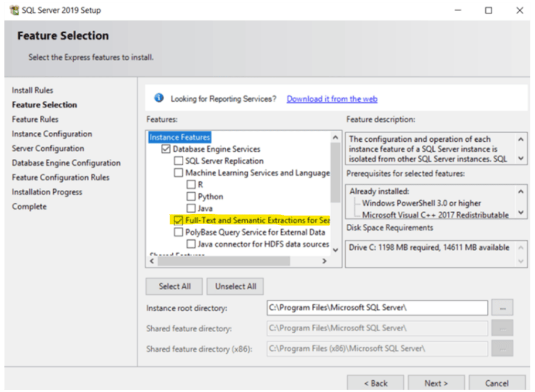Enable the SQL Server Replication checkbox
This screenshot has height=392, width=535.
(178, 161)
